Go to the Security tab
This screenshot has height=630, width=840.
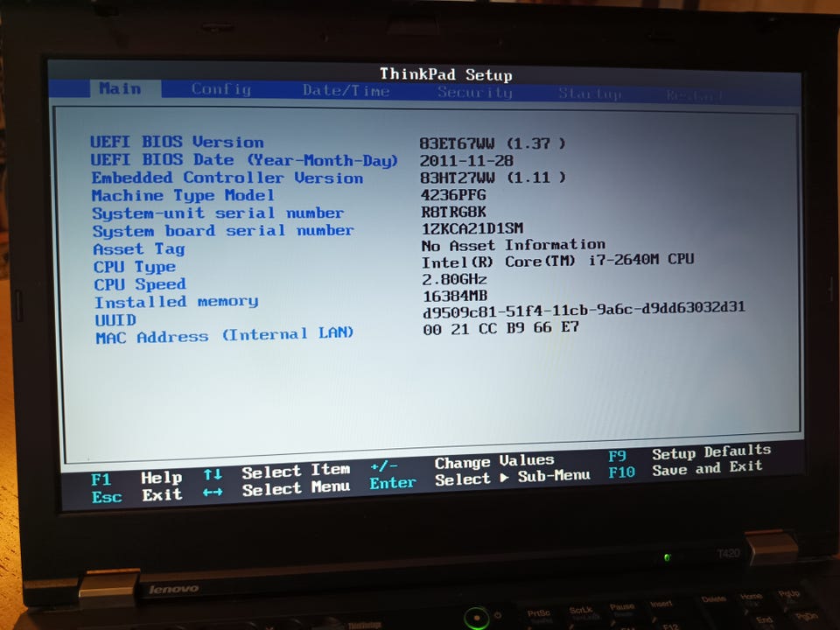(474, 92)
